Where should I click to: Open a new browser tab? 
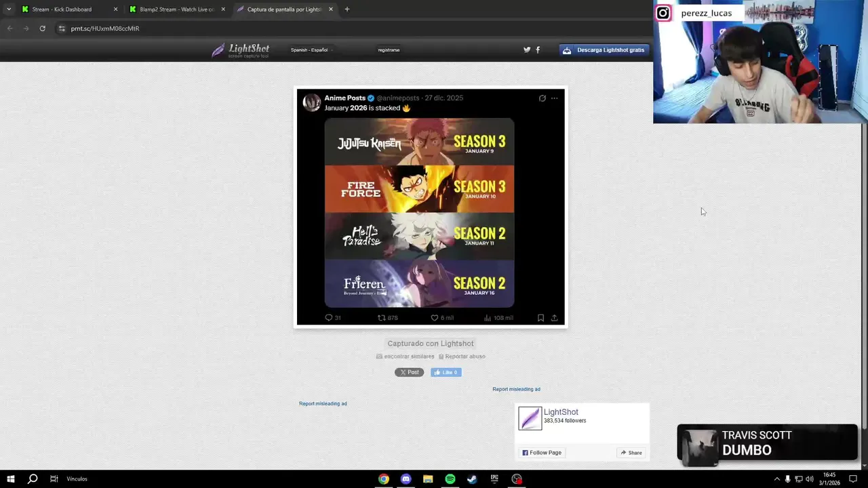tap(347, 9)
